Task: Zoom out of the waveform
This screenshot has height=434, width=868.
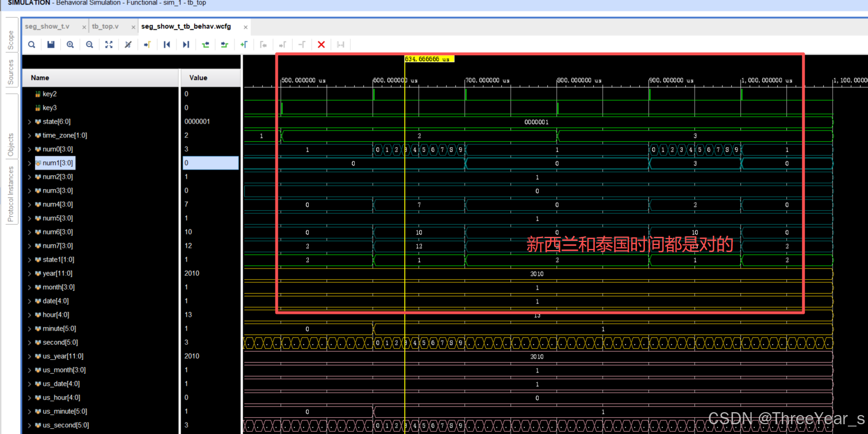Action: tap(90, 44)
